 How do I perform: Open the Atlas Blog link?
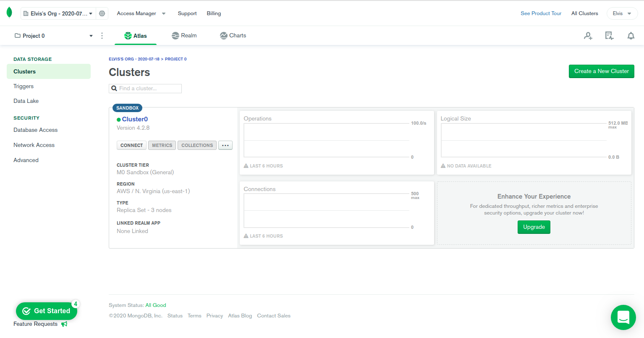(x=240, y=316)
